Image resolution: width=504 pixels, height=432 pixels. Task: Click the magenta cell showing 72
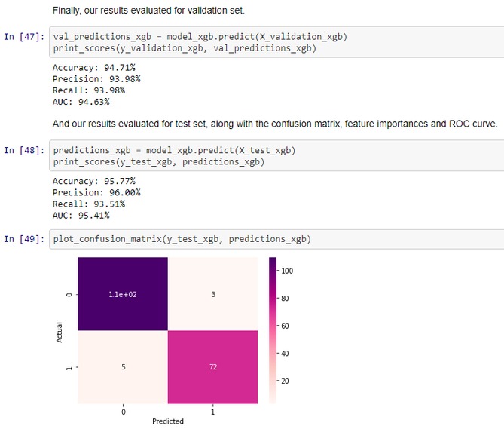(x=212, y=367)
